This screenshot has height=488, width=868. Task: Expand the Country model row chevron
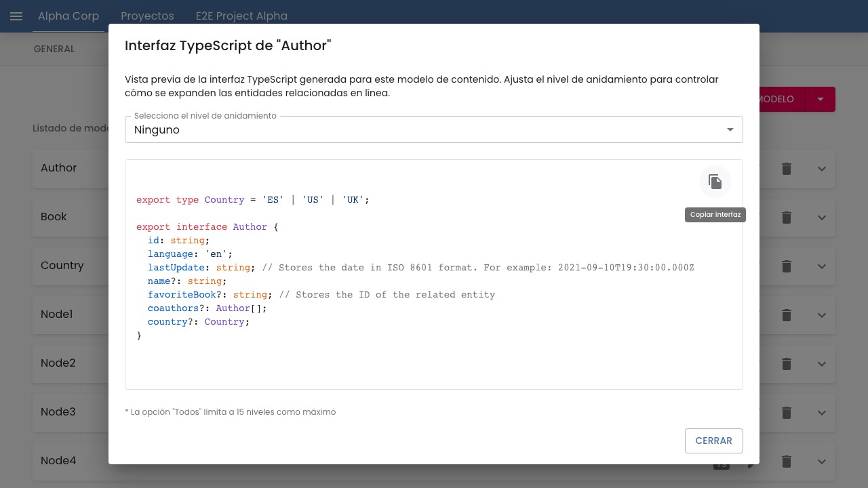point(822,266)
